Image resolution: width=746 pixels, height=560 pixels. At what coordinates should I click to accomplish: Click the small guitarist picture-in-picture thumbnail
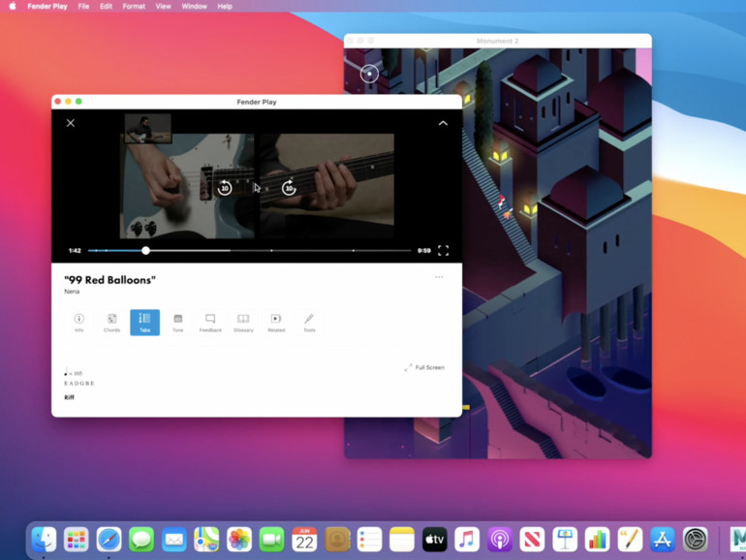tap(148, 129)
